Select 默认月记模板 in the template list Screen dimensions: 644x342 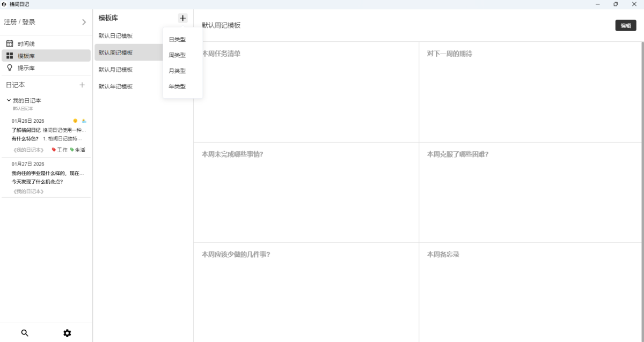(115, 70)
